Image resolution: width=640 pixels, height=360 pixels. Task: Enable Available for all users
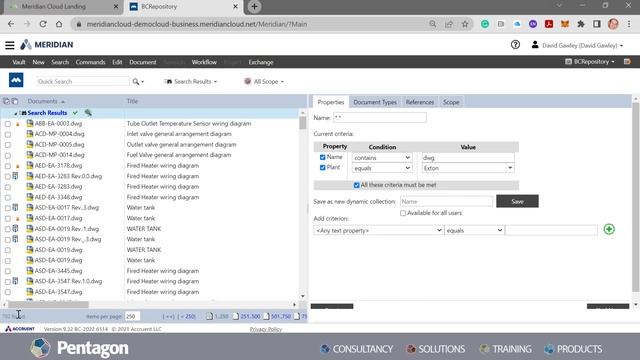403,213
